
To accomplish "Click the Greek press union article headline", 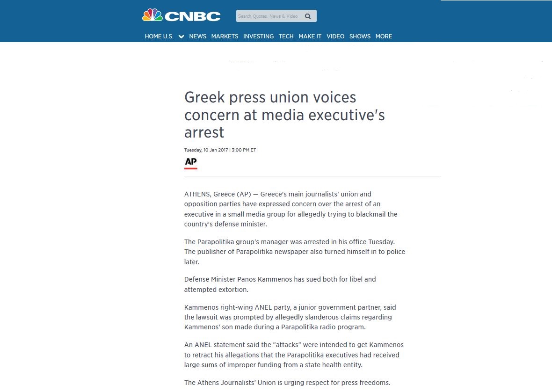I will (284, 115).
